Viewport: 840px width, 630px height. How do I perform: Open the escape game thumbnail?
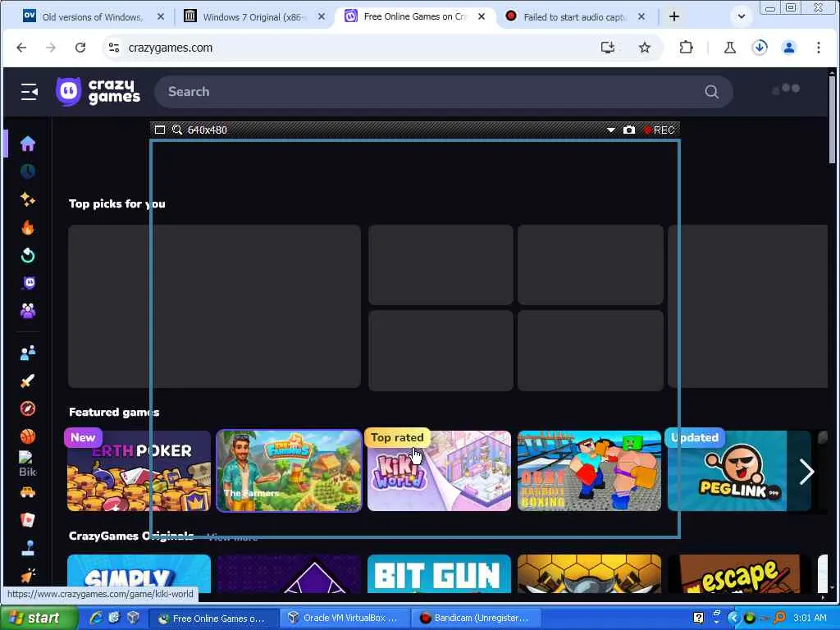coord(739,573)
